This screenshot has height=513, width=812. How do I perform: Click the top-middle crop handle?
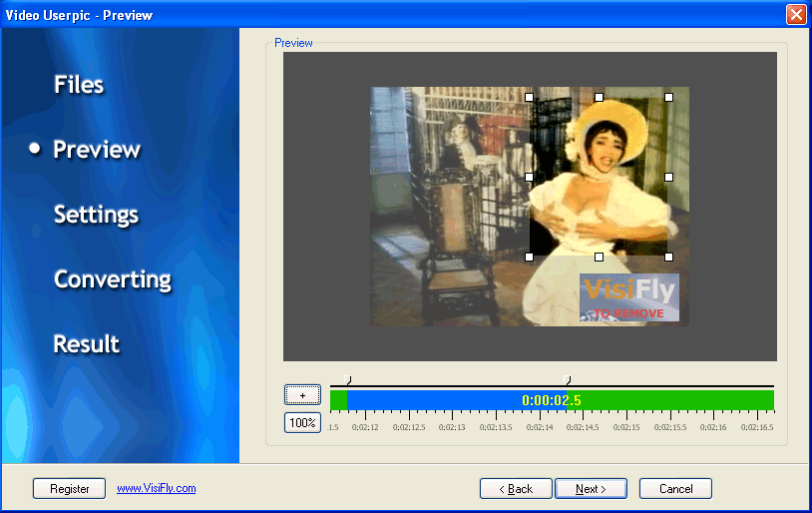pyautogui.click(x=599, y=97)
